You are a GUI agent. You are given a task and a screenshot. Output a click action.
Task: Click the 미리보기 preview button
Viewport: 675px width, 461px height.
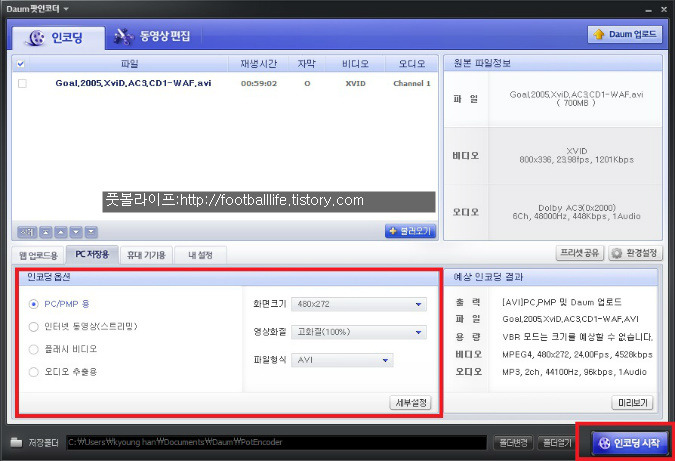click(x=632, y=403)
